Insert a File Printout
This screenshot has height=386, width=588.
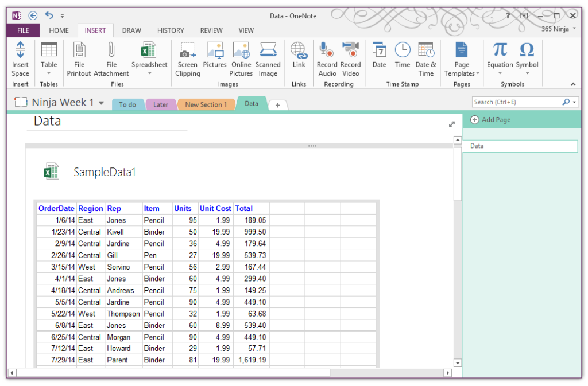click(79, 59)
